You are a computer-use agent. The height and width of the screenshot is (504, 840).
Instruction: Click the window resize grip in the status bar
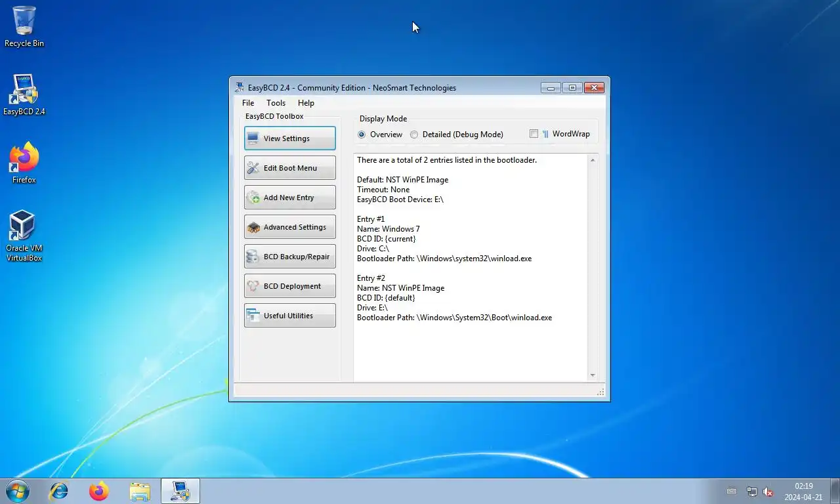point(600,392)
